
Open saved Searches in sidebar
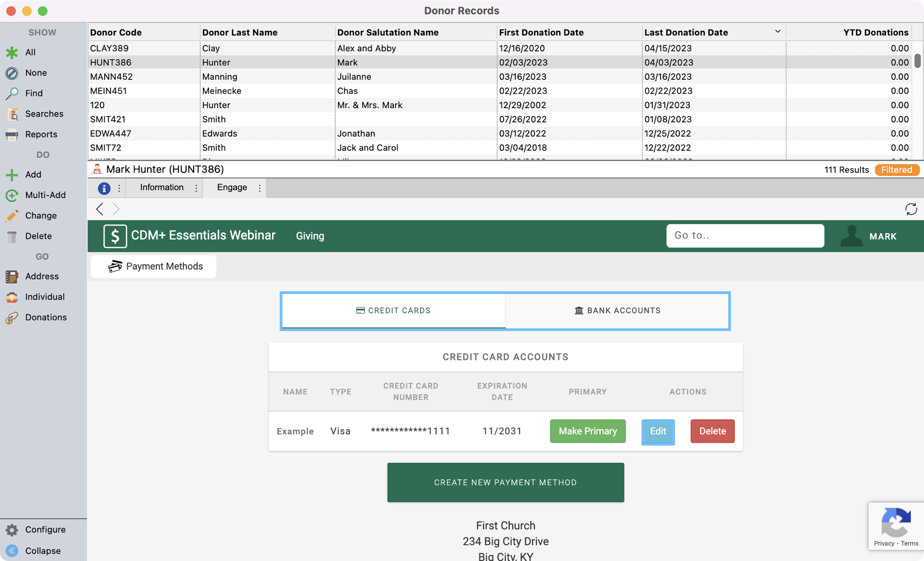pyautogui.click(x=44, y=114)
